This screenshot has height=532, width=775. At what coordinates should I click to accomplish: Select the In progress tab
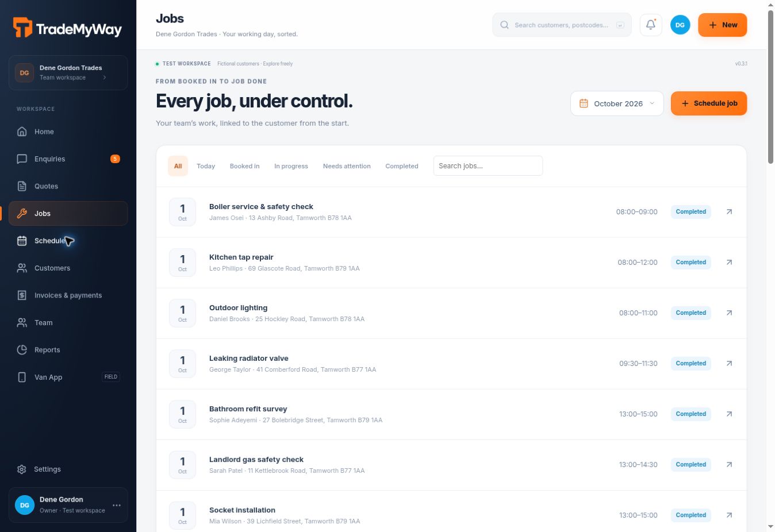(x=291, y=166)
